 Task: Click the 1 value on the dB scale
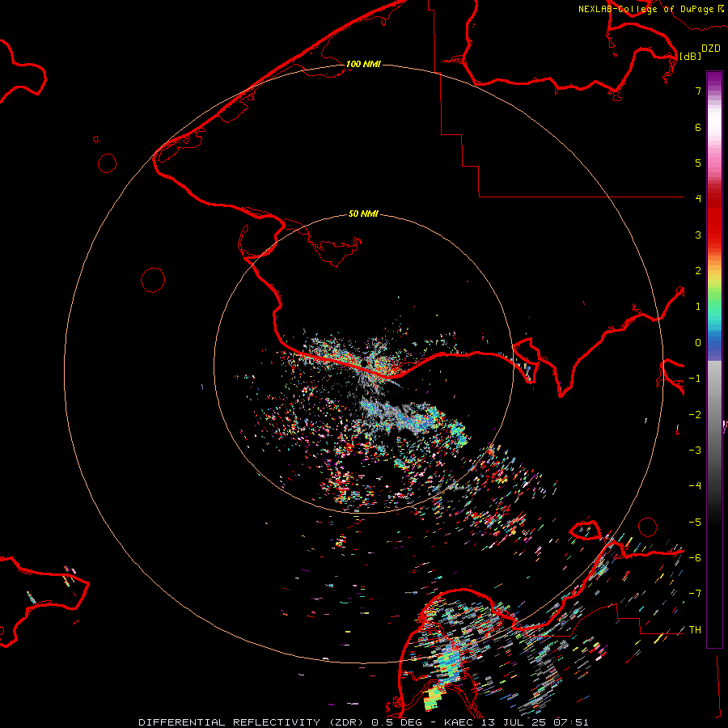click(x=698, y=306)
